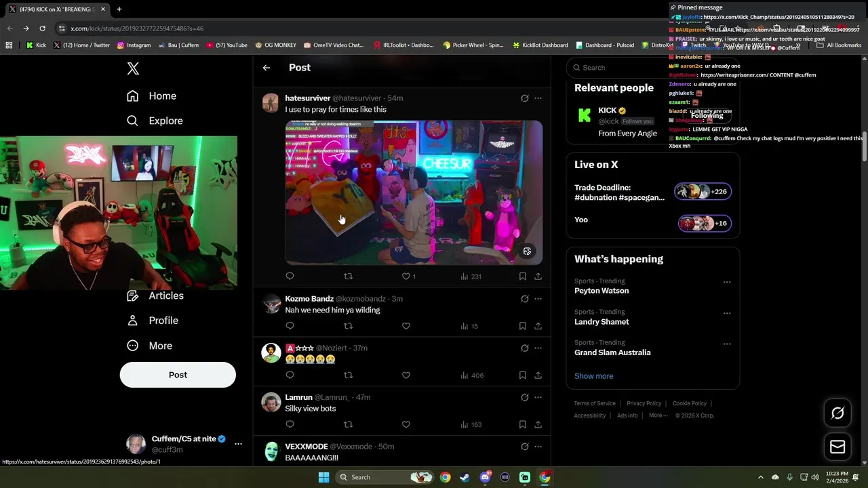Reply to Kozmo Bandz's post
The image size is (868, 488).
(x=290, y=326)
